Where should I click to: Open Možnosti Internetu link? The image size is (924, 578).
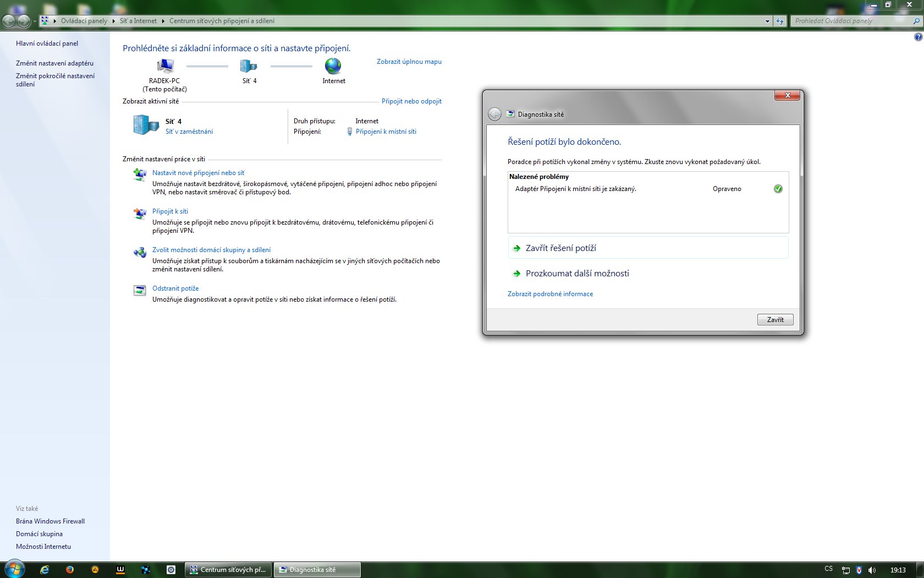tap(43, 547)
